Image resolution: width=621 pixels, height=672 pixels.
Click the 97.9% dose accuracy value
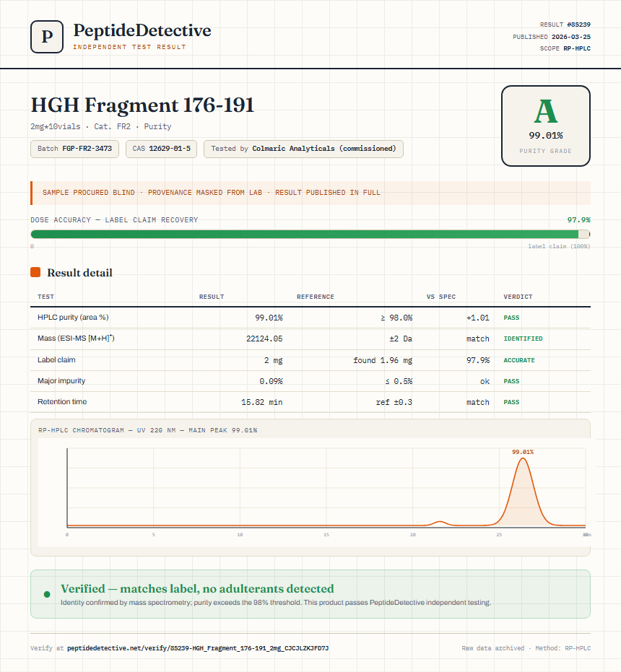(578, 220)
